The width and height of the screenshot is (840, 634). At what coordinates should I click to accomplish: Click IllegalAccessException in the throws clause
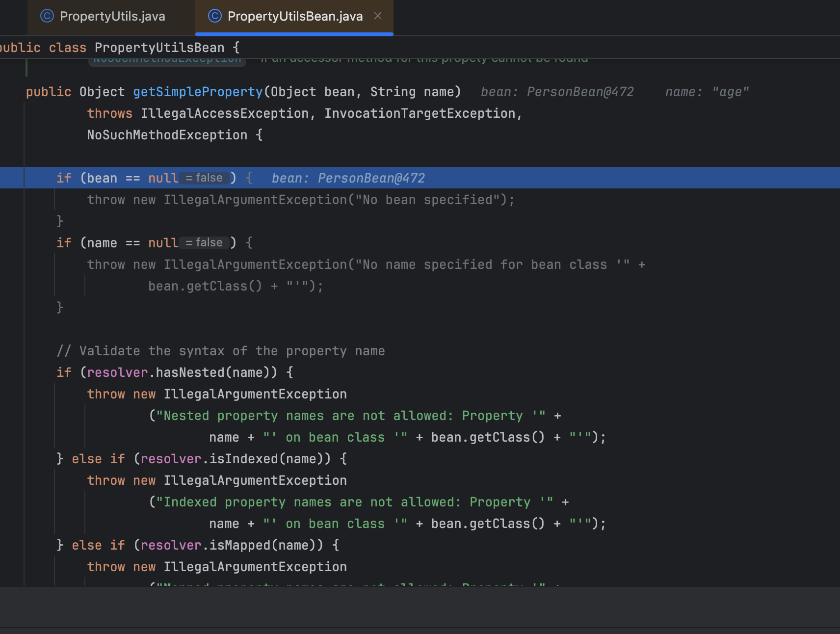(225, 113)
